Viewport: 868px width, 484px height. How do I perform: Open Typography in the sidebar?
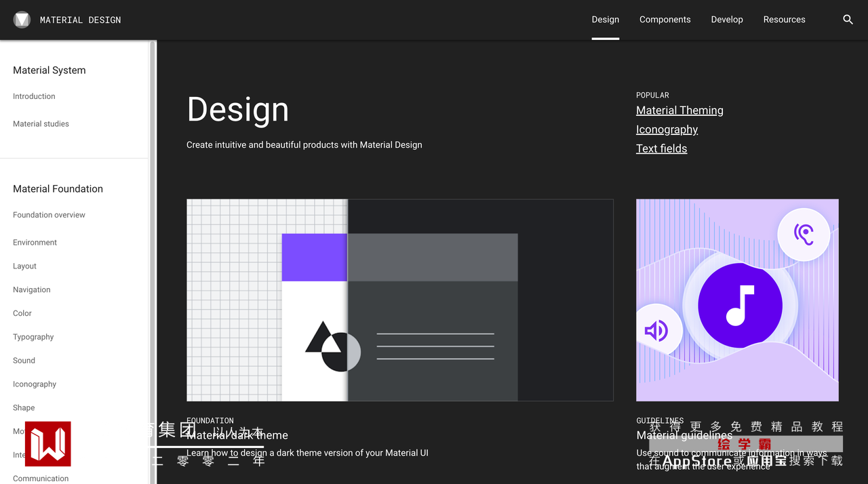(33, 337)
